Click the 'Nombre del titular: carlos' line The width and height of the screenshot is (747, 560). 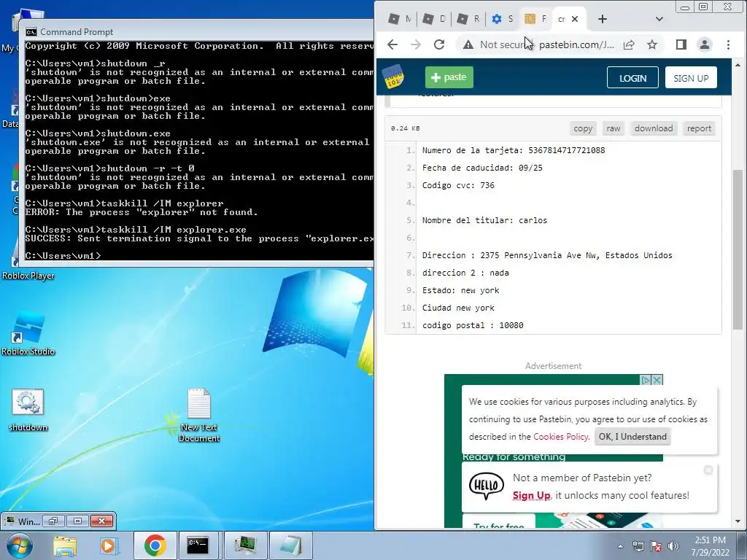[x=484, y=220]
